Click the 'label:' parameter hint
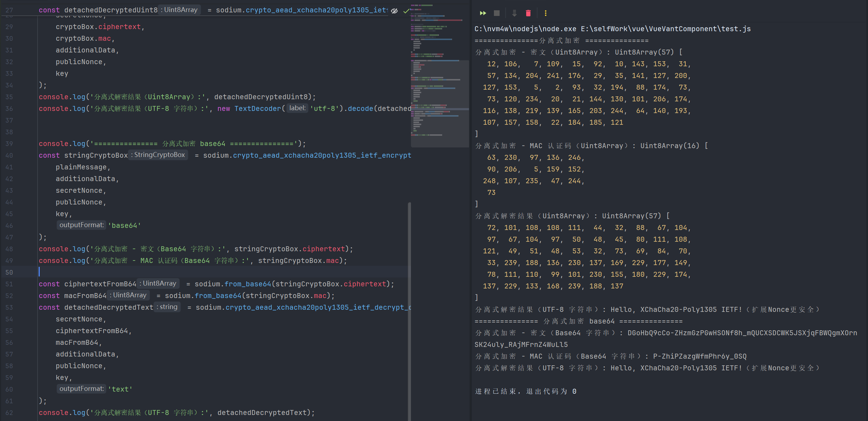 coord(297,108)
